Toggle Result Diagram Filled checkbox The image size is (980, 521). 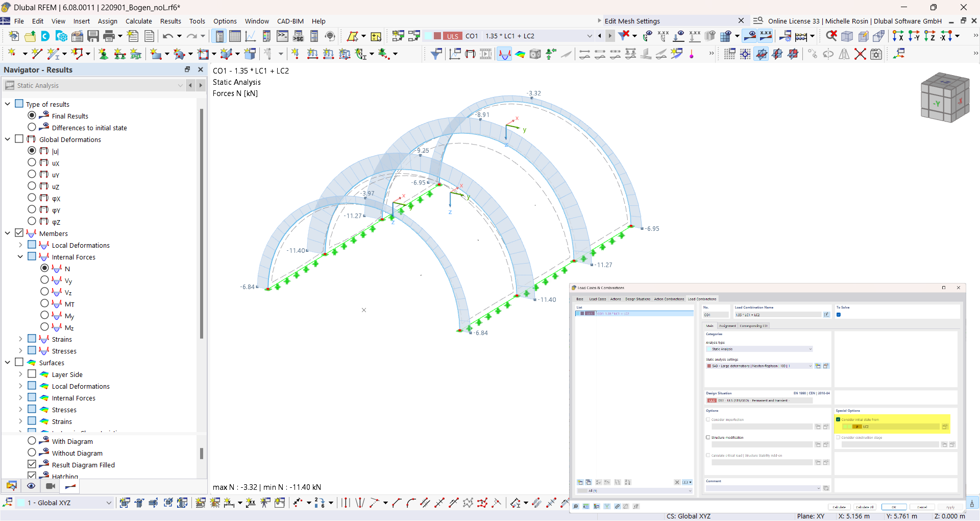[x=32, y=465]
